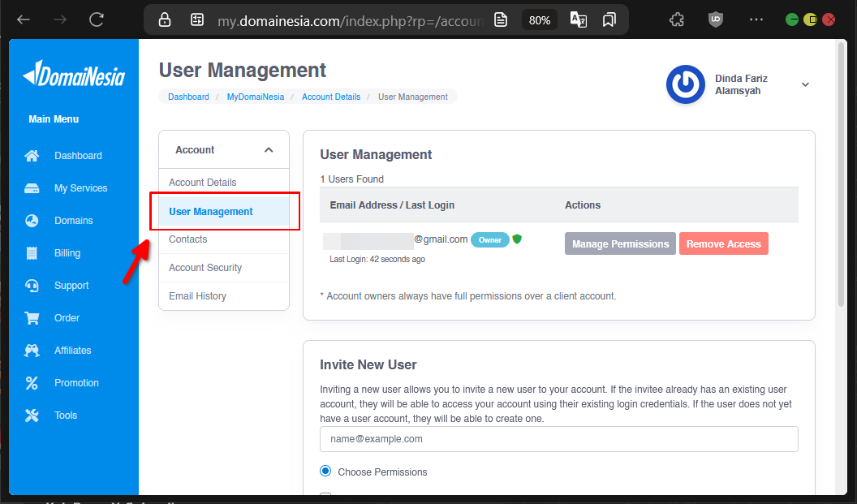Click the Affiliates people icon

coord(32,351)
